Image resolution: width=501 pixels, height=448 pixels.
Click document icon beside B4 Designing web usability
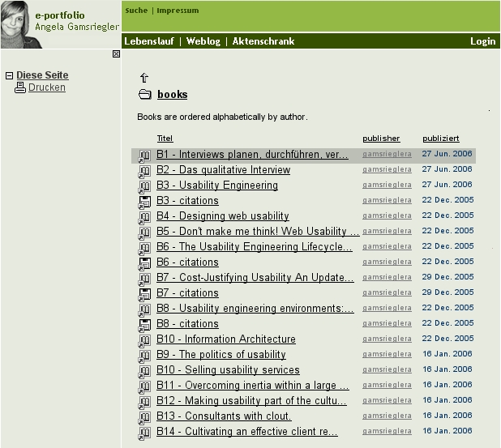[x=144, y=217]
